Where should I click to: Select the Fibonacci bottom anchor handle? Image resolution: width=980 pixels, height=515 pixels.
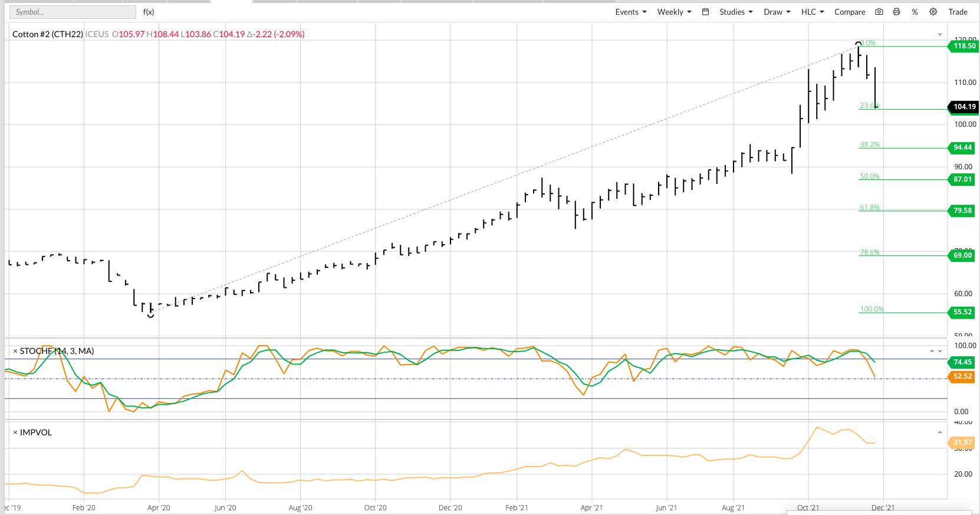click(150, 315)
